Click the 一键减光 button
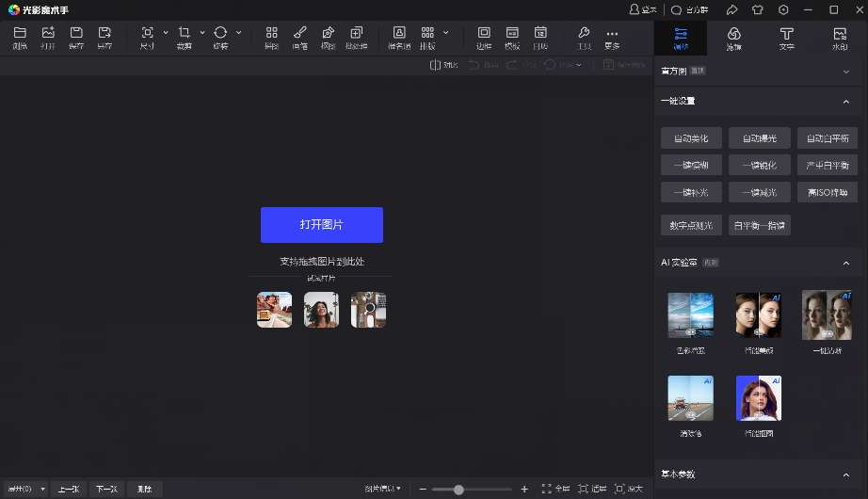Viewport: 868px width, 499px height. [760, 192]
